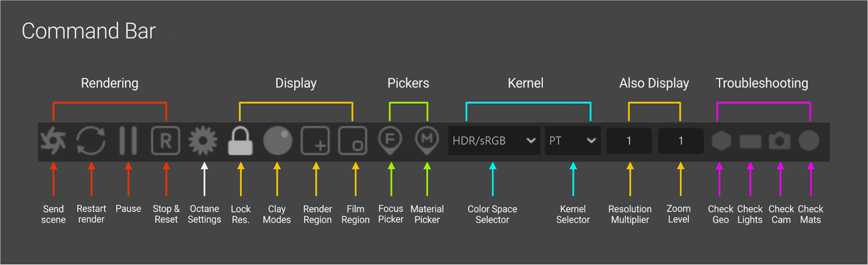Screen dimensions: 868x265
Task: Click the Zoom Level value field
Action: pyautogui.click(x=681, y=141)
